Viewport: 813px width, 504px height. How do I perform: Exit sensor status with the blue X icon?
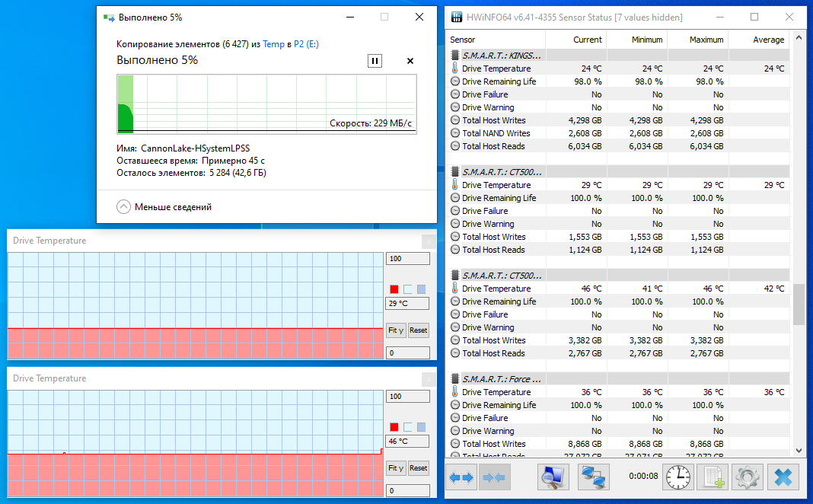pos(783,477)
